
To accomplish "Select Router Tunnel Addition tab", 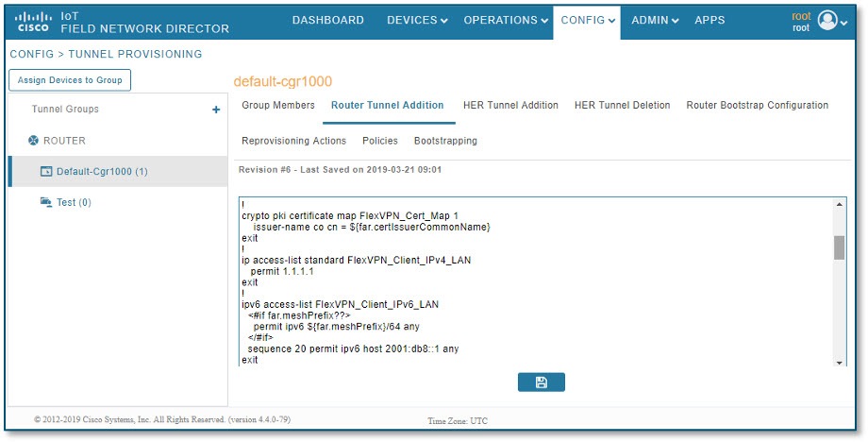I will [x=388, y=105].
